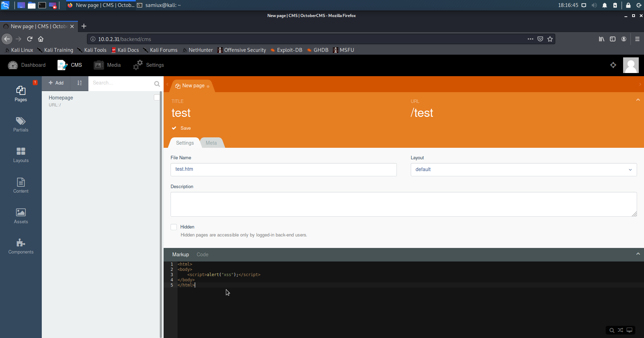The width and height of the screenshot is (644, 338).
Task: Open editor search in bottom toolbar
Action: click(x=612, y=330)
